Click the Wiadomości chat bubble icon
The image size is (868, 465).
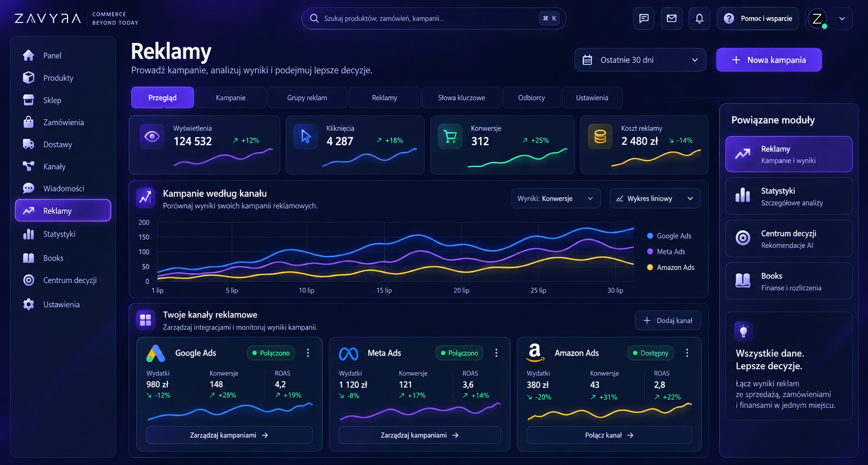coord(28,188)
